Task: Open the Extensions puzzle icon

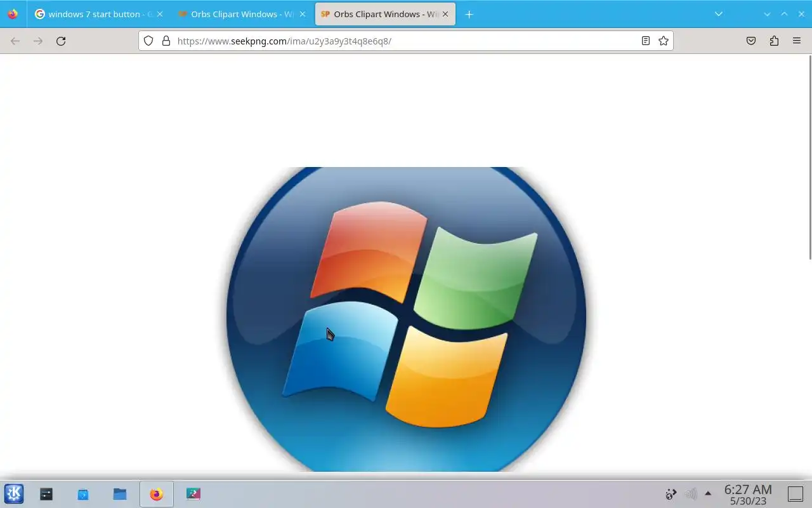Action: [774, 41]
